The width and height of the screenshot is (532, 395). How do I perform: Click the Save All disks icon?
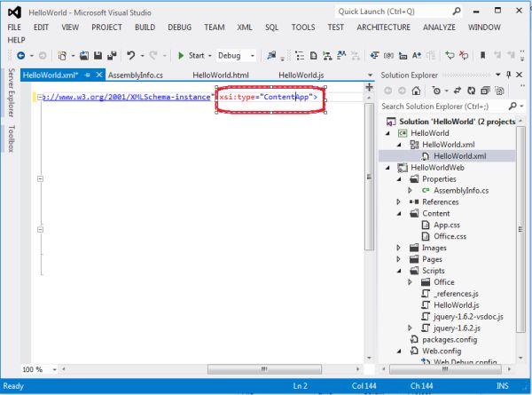click(112, 55)
